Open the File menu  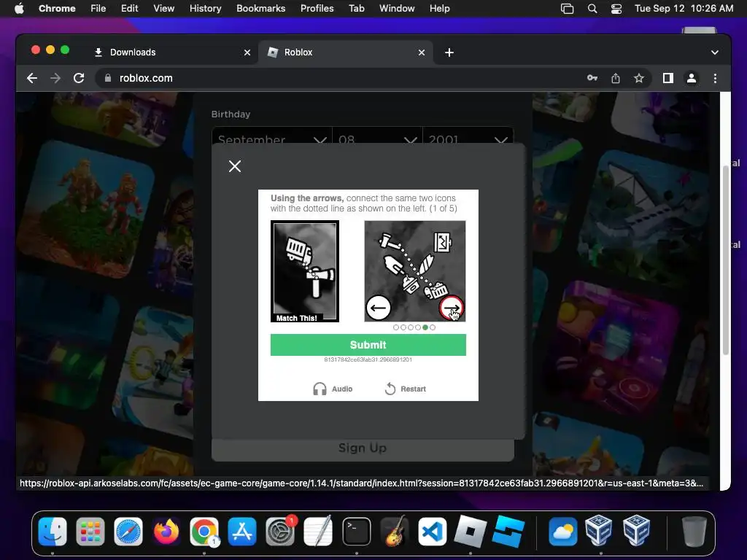tap(98, 8)
